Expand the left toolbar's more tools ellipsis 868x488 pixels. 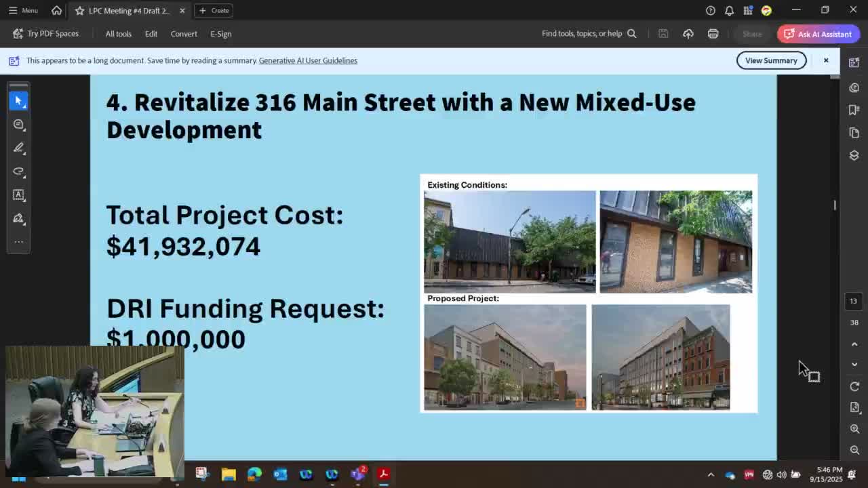click(18, 242)
